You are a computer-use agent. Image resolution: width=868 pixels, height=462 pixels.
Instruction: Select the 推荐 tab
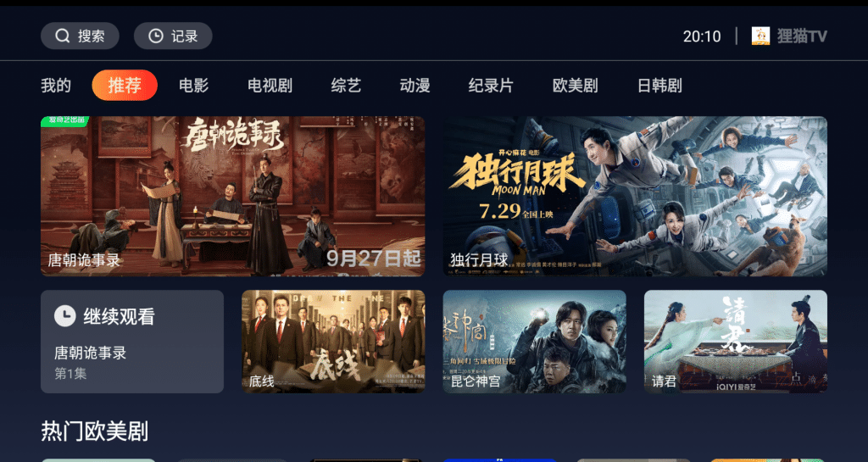[125, 86]
